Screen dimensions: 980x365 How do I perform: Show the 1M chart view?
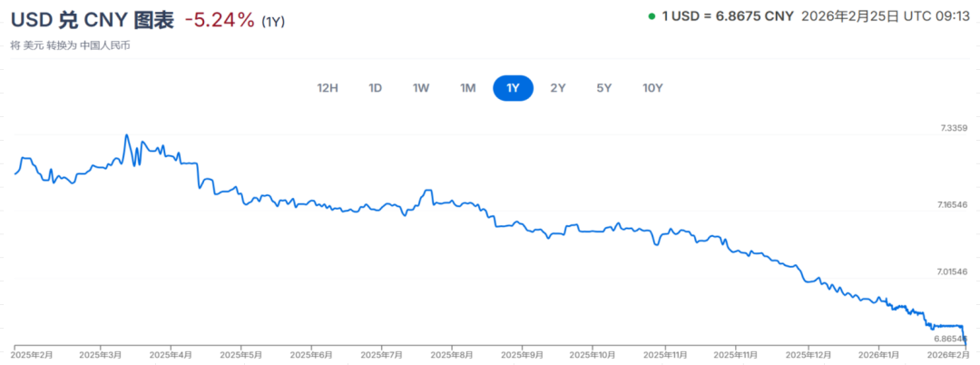point(467,88)
